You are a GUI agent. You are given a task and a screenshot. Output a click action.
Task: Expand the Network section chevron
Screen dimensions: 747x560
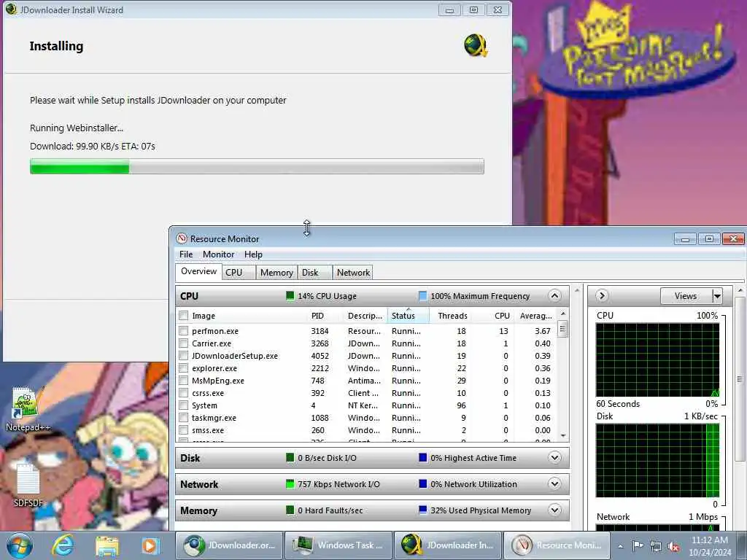click(x=554, y=484)
